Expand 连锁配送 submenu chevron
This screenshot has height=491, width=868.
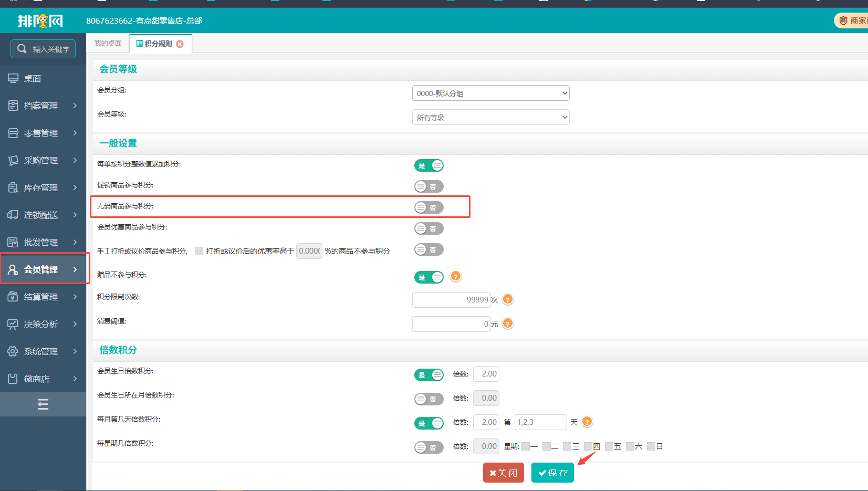[x=75, y=215]
